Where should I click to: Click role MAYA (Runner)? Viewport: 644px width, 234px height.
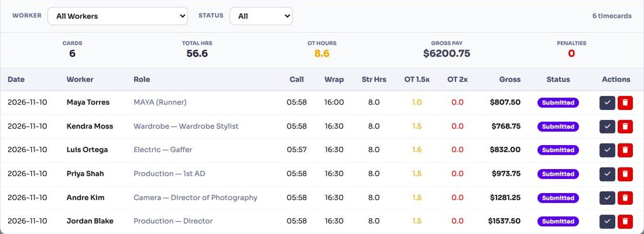pos(160,102)
